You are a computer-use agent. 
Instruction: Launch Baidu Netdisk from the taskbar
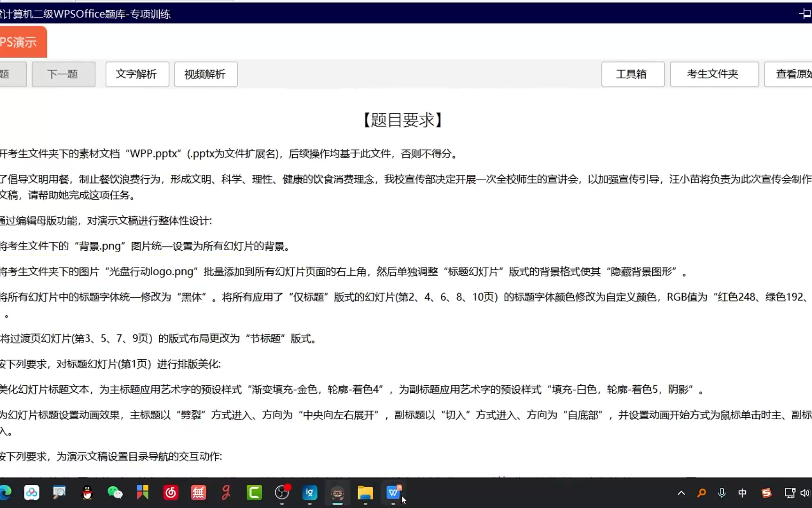coord(32,492)
